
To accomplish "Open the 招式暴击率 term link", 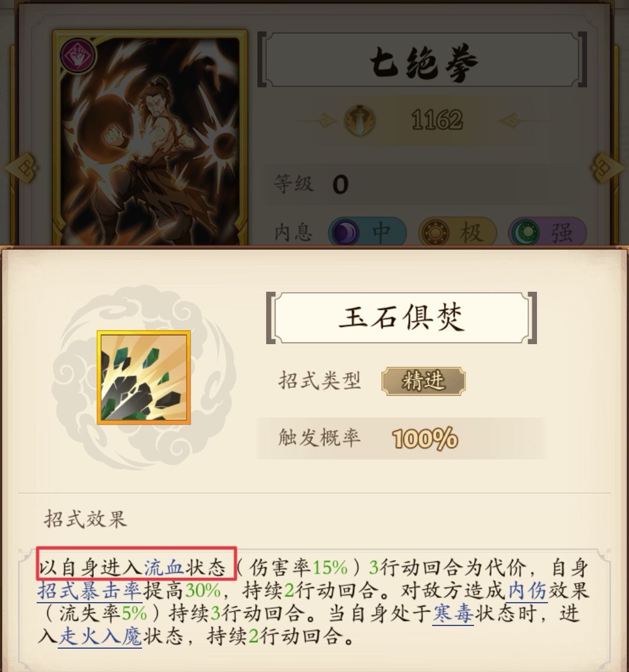I will 89,590.
